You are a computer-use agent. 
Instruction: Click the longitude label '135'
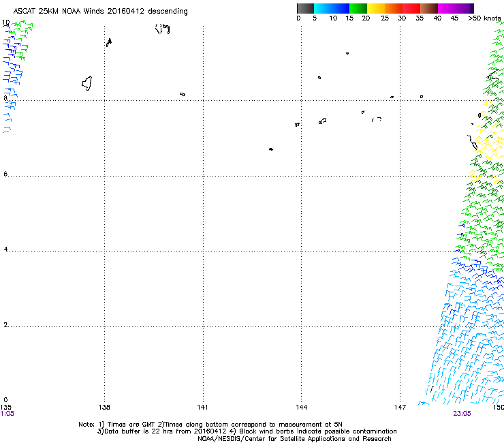coord(5,408)
